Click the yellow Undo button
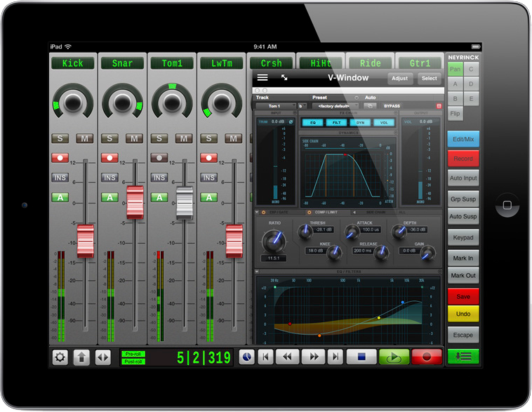This screenshot has height=412, width=532. click(x=463, y=314)
